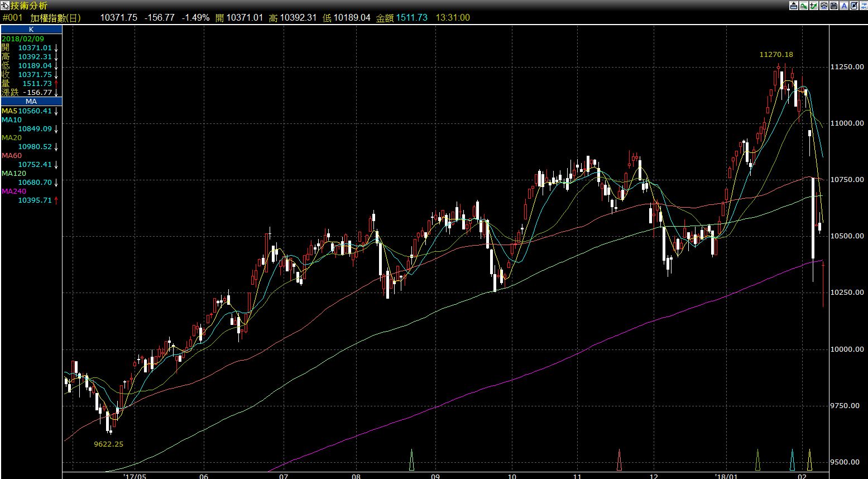Click the green-yellow event marker near 09
The height and width of the screenshot is (479, 868).
(412, 459)
